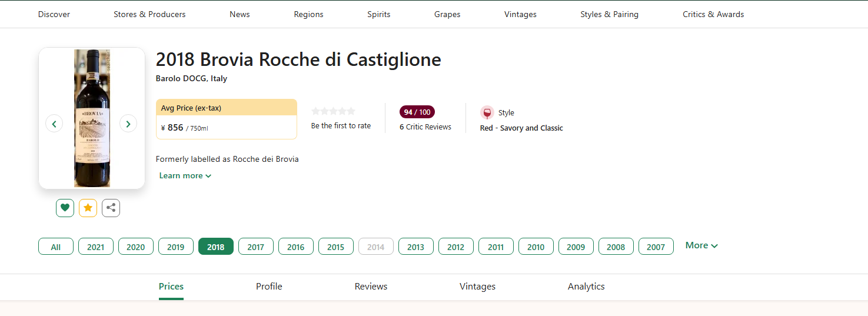This screenshot has height=316, width=868.
Task: Expand More vintage years
Action: tap(701, 245)
